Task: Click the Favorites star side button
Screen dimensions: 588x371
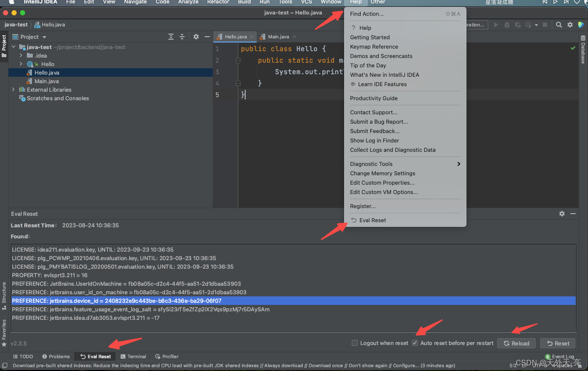Action: click(x=4, y=333)
